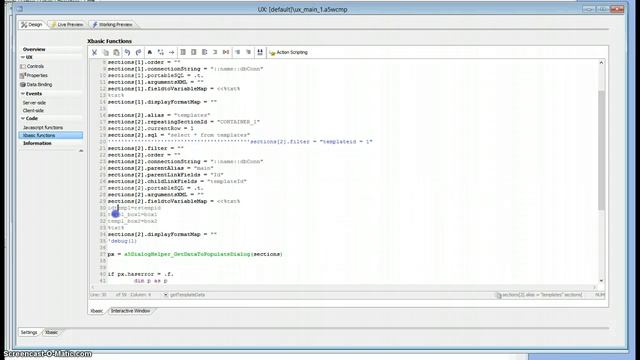Click the Controls icon in the sidebar
The width and height of the screenshot is (640, 360).
click(x=23, y=66)
